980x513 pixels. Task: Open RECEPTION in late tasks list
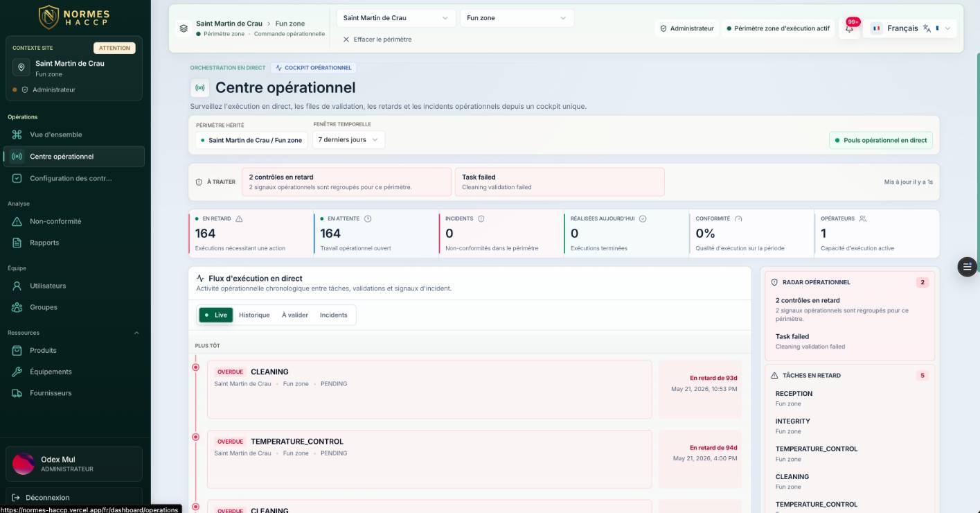click(x=850, y=398)
